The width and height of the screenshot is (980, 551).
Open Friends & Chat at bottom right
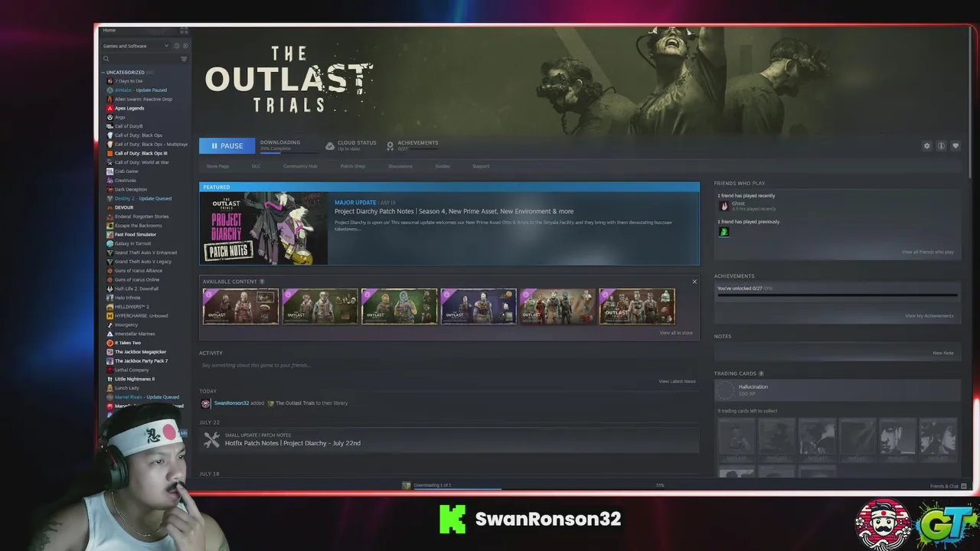[948, 486]
